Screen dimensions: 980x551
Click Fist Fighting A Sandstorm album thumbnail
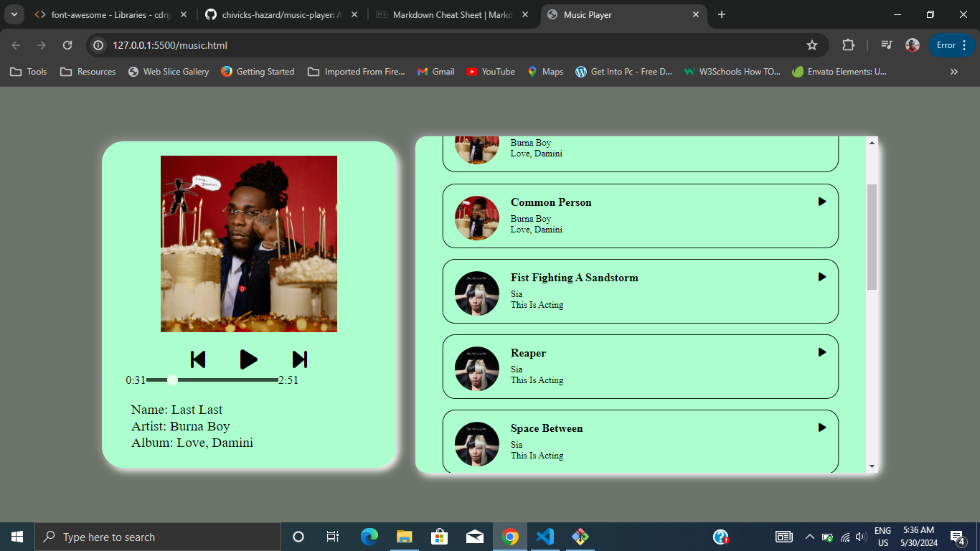point(477,293)
